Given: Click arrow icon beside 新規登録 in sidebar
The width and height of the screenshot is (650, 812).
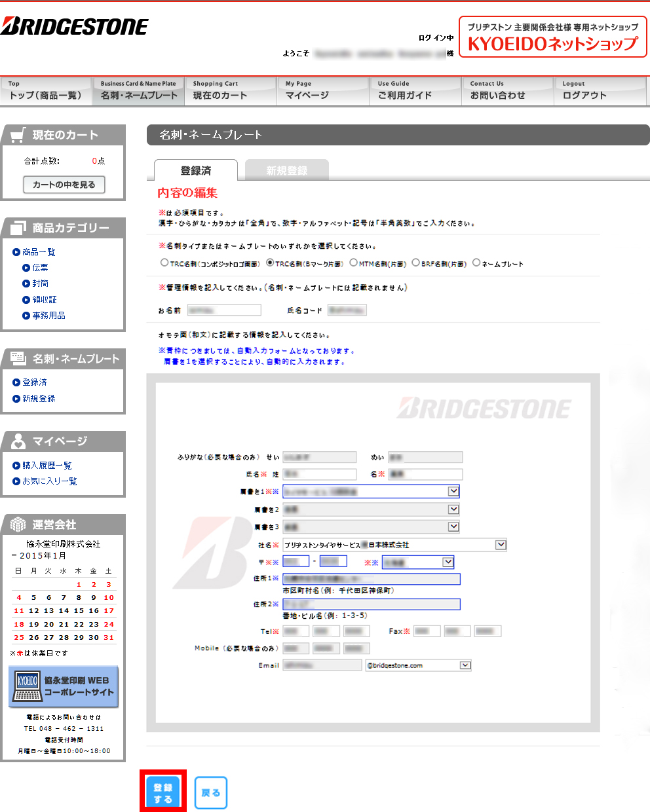Looking at the screenshot, I should [16, 399].
